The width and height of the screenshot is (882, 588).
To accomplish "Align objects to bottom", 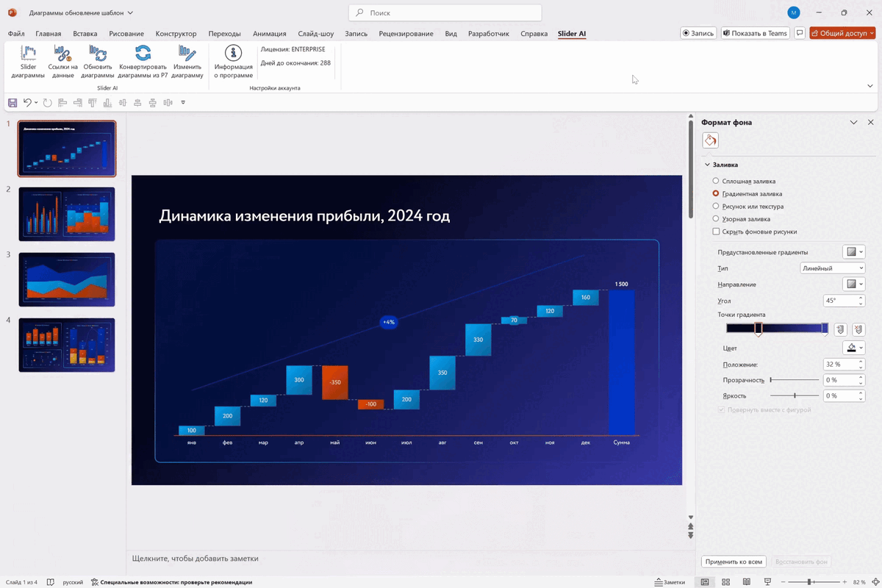I will pyautogui.click(x=107, y=103).
